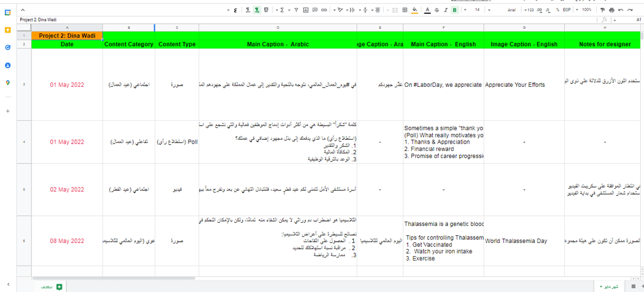The image size is (644, 292).
Task: Show the hidden menus chevron
Action: pos(23,10)
